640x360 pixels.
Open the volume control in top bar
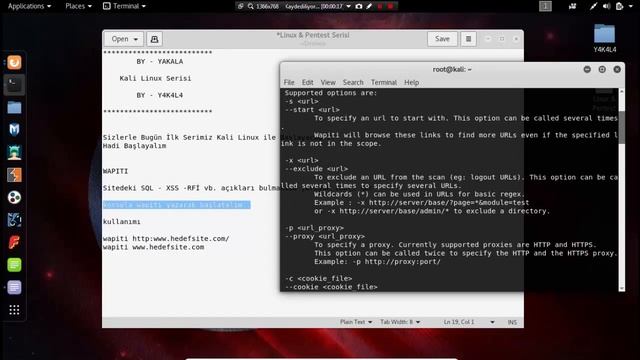tap(607, 6)
